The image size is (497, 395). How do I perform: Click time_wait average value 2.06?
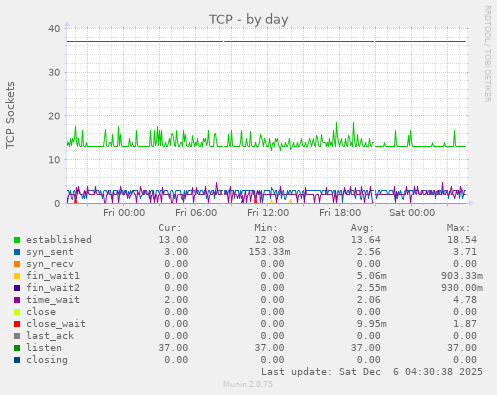tap(368, 300)
